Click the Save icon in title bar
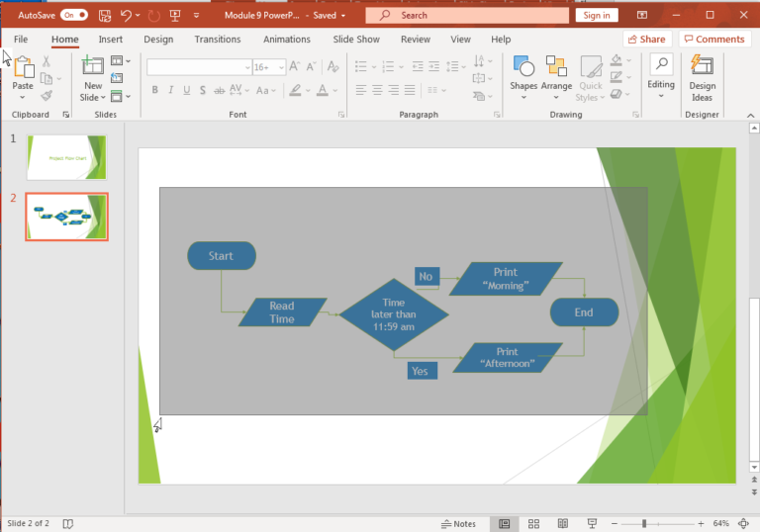The width and height of the screenshot is (760, 532). coord(105,15)
